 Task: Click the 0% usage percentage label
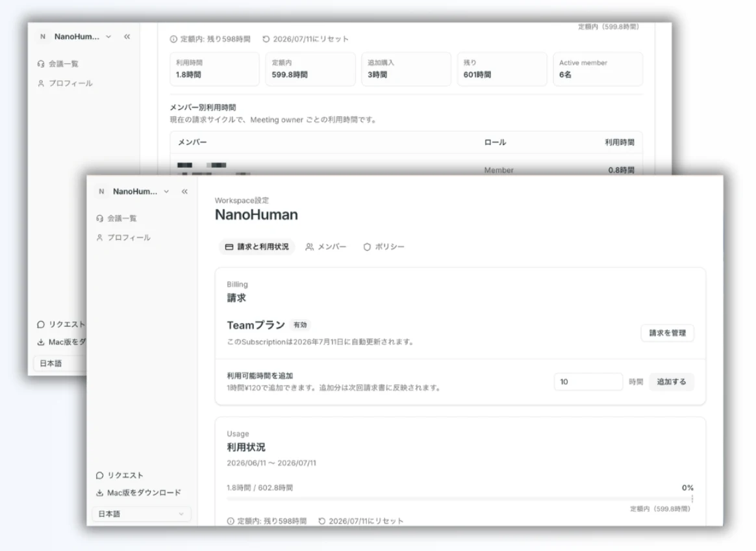click(x=688, y=488)
